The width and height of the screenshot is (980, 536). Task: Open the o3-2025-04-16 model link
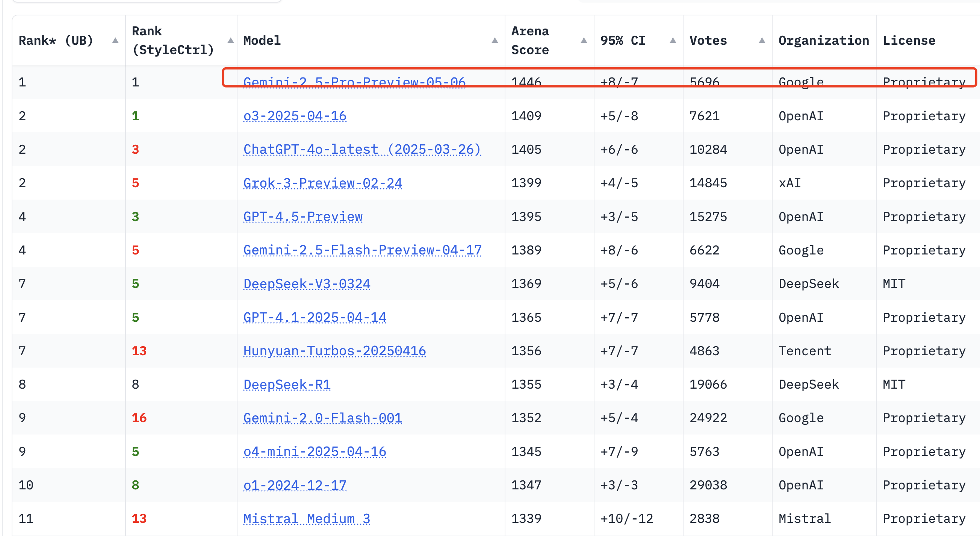coord(295,116)
